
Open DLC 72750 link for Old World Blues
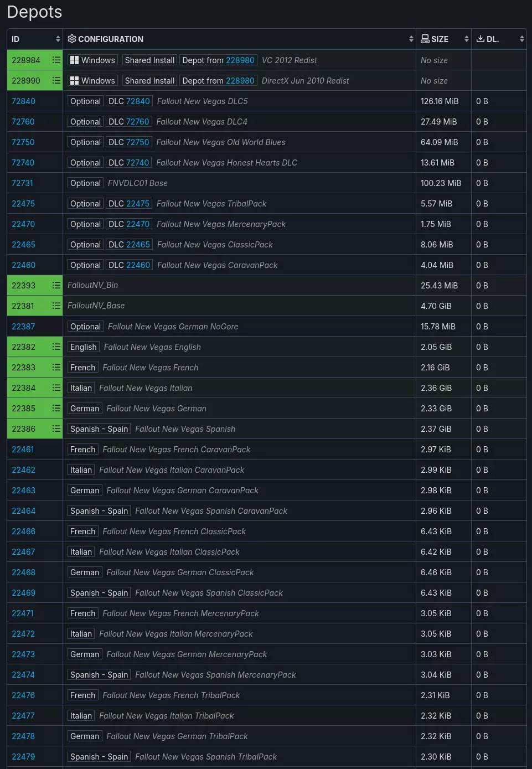(129, 142)
